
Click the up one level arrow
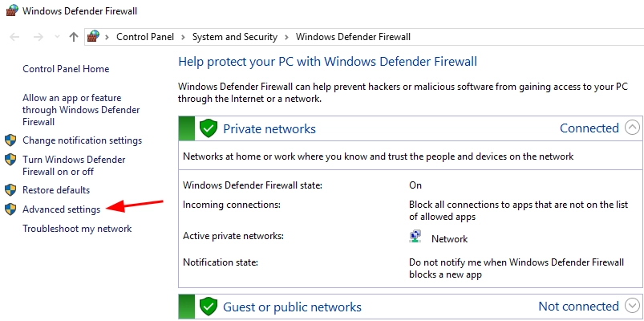click(x=74, y=37)
